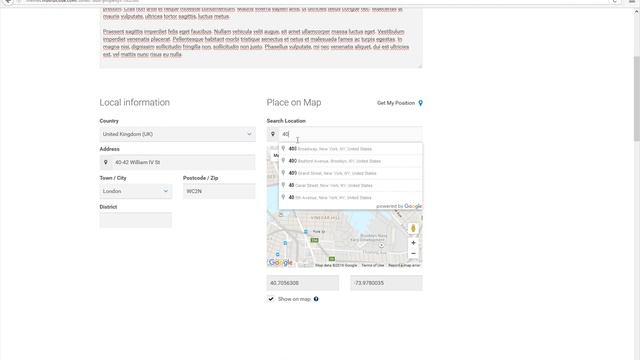This screenshot has width=640, height=360.
Task: Choose the Bedford Avenue, Brooklyn suggestion
Action: point(351,161)
